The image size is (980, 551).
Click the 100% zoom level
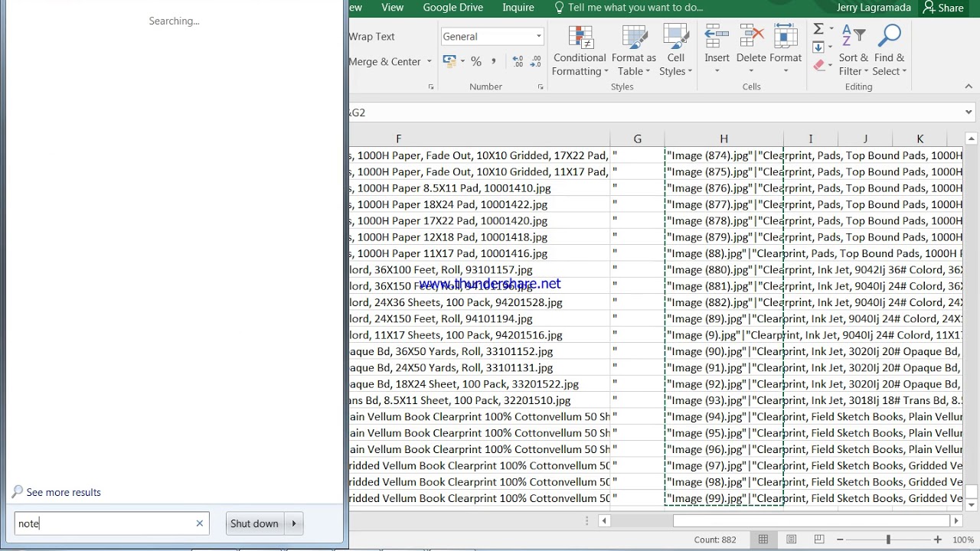point(963,540)
